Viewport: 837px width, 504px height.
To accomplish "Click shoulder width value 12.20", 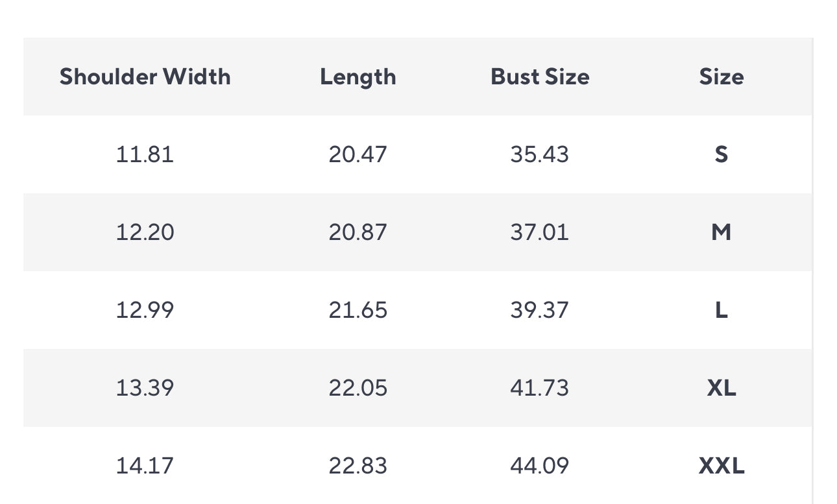I will pyautogui.click(x=145, y=232).
